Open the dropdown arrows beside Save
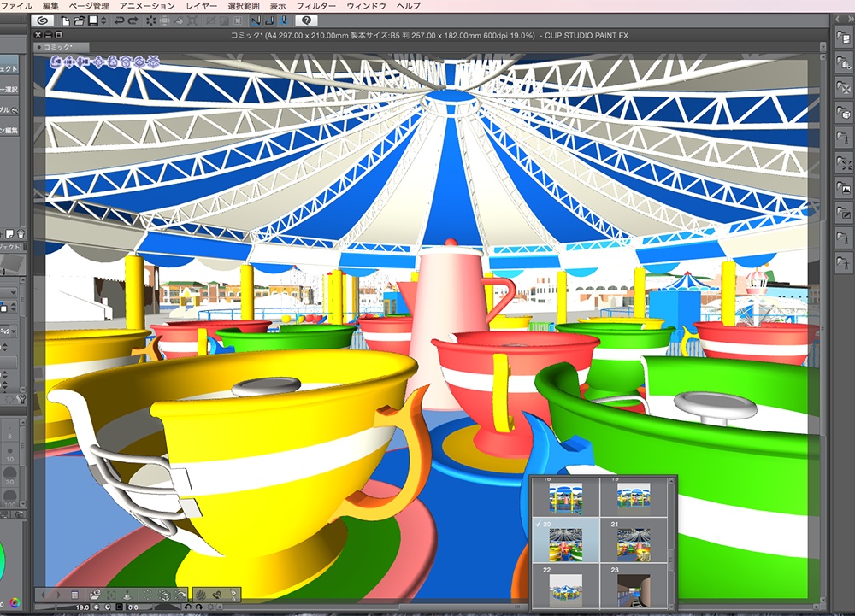855x616 pixels. [103, 21]
